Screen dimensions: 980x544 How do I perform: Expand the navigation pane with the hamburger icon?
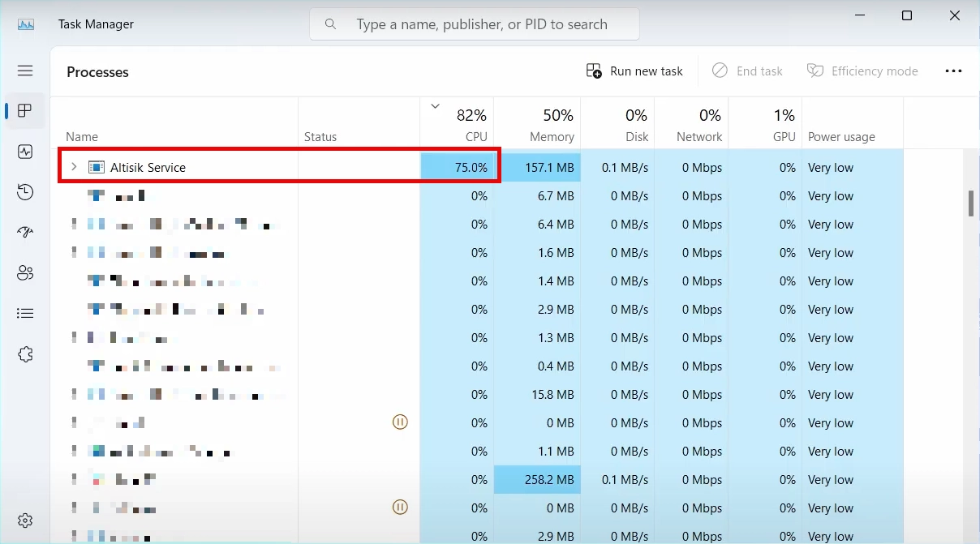coord(25,71)
